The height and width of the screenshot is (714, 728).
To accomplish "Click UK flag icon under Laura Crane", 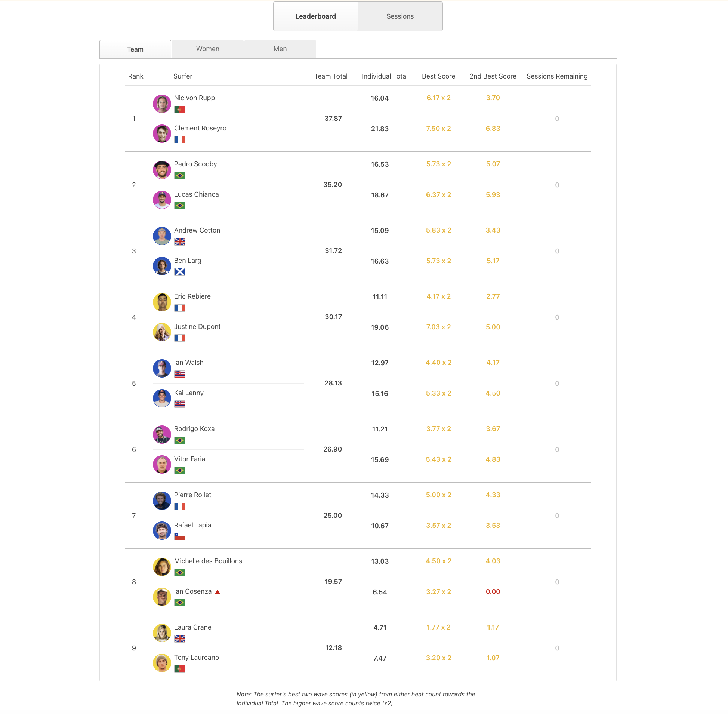I will coord(180,639).
